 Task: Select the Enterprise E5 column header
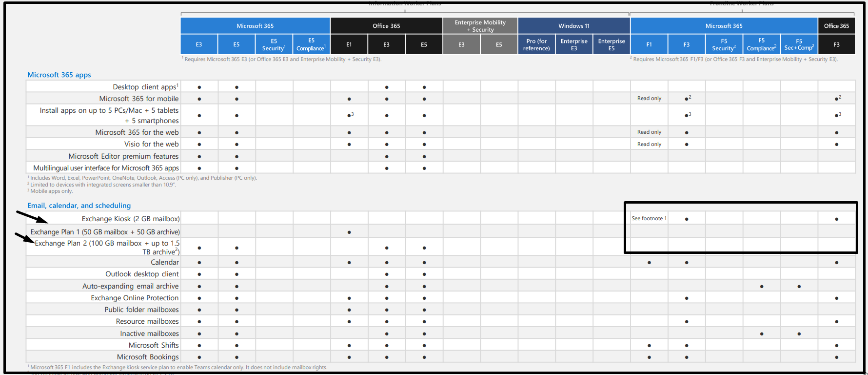tap(612, 44)
